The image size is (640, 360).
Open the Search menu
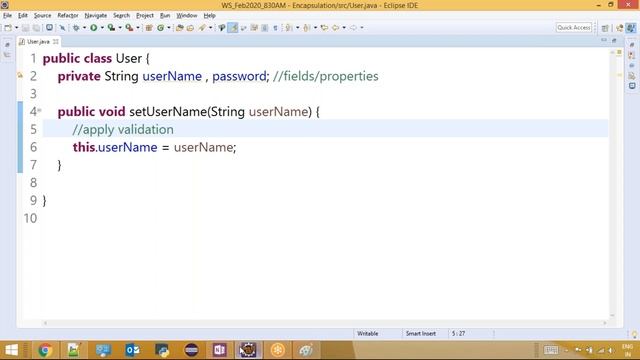point(121,16)
